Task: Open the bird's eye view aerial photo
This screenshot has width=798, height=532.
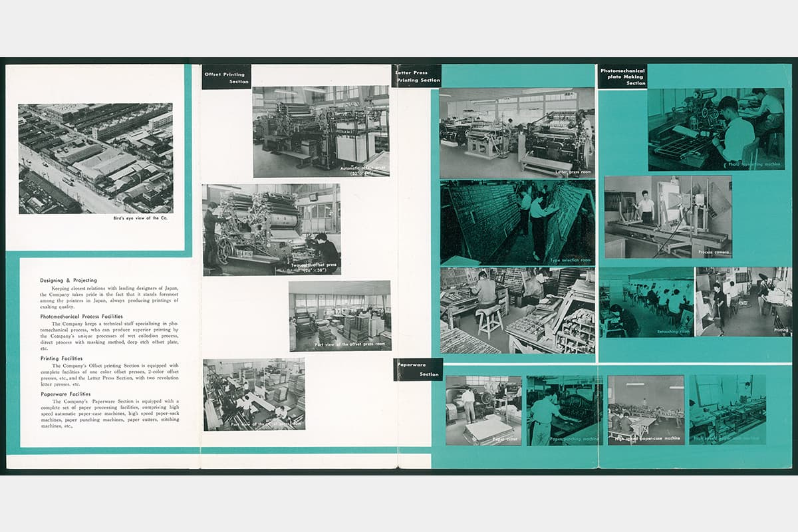Action: pos(96,158)
